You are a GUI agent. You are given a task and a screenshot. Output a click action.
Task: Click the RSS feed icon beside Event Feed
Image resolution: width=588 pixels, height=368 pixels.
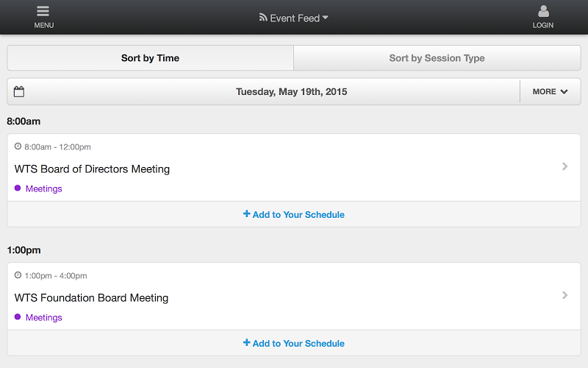[263, 18]
